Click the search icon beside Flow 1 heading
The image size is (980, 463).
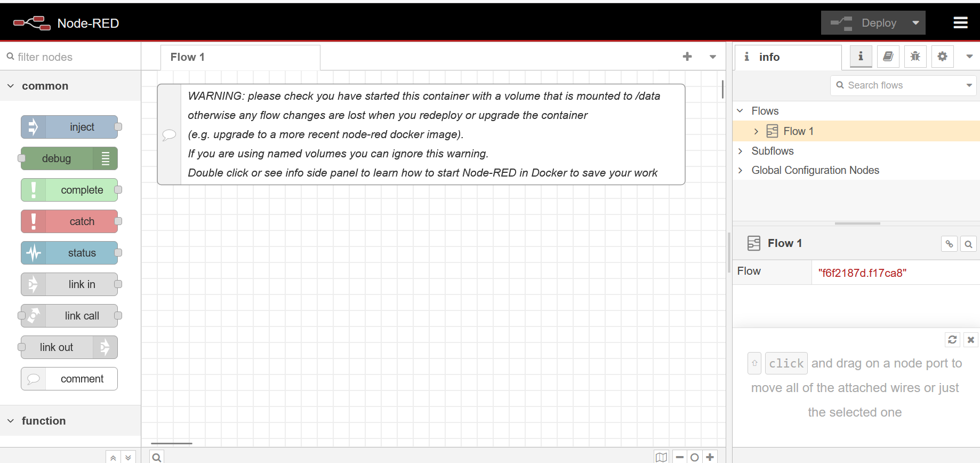click(x=968, y=244)
